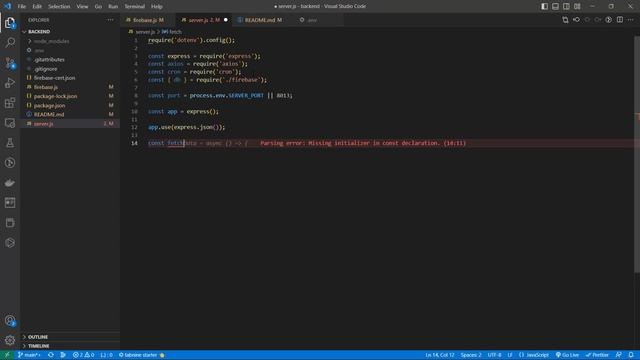This screenshot has height=360, width=640.
Task: Open .gitignore in the explorer
Action: point(70,69)
